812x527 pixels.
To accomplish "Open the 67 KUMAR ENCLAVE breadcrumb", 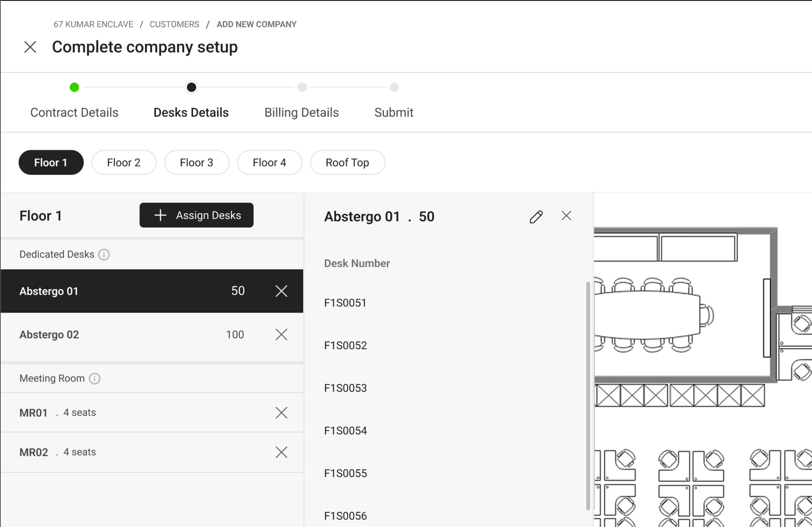I will point(93,24).
